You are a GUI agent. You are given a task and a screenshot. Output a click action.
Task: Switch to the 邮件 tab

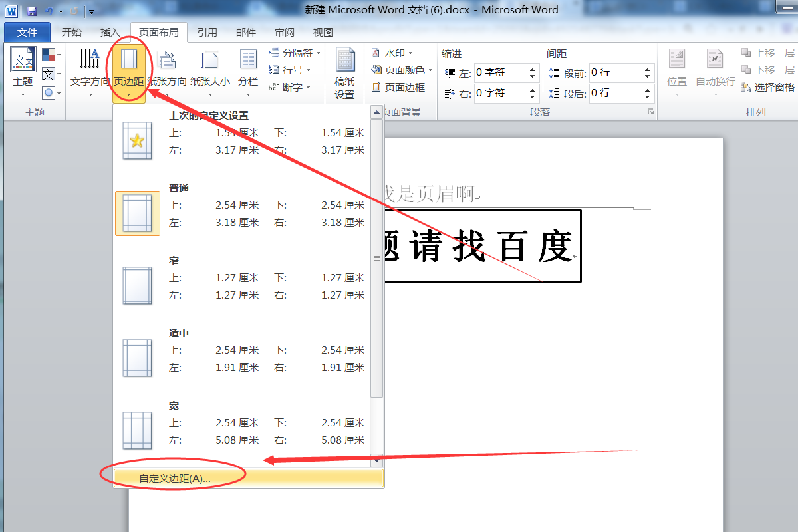(x=246, y=32)
